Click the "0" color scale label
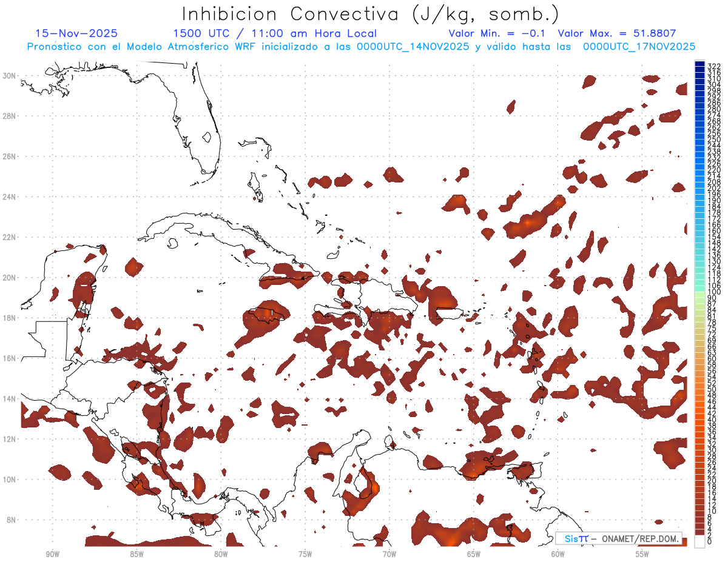This screenshot has height=562, width=728. point(710,542)
